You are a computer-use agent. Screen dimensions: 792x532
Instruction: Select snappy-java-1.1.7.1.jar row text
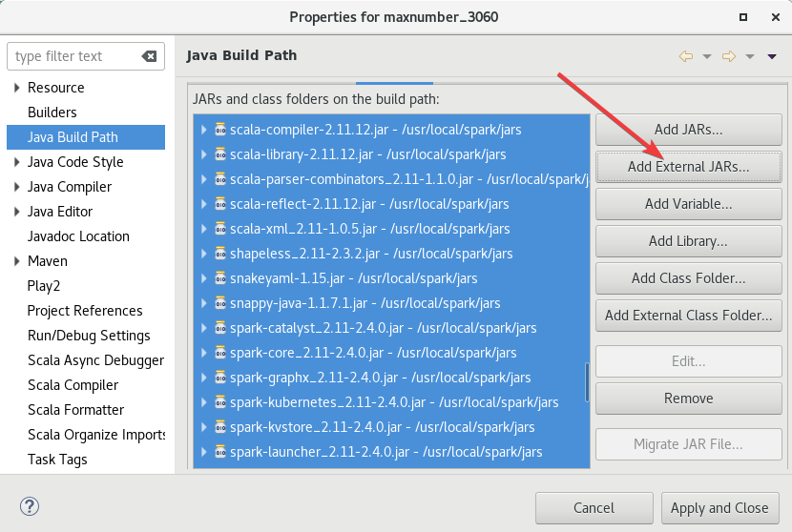click(365, 302)
